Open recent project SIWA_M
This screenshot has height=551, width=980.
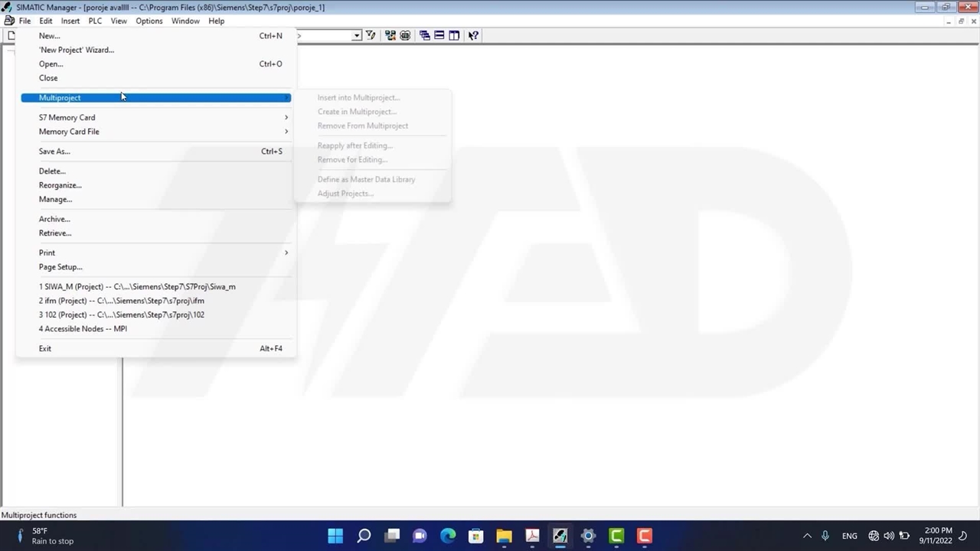pos(137,287)
